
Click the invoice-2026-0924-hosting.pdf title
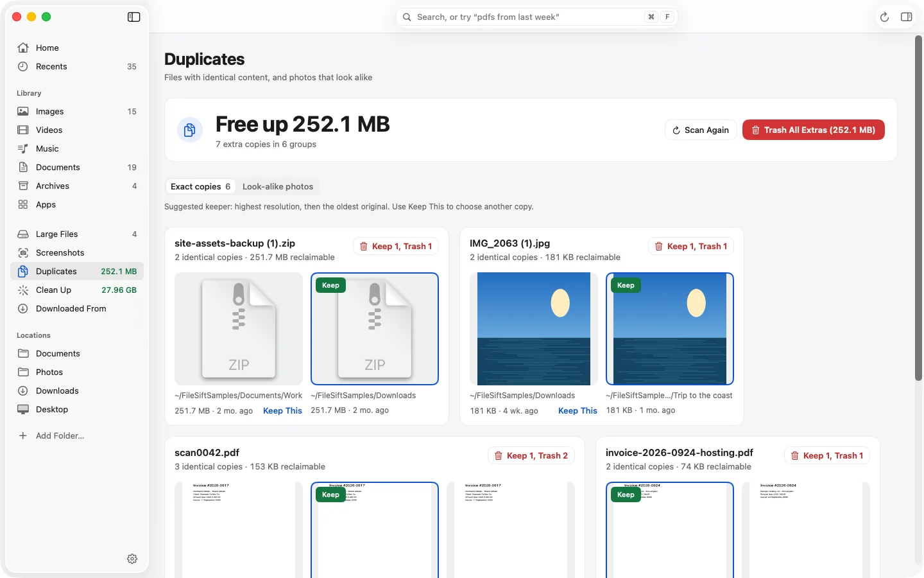[680, 453]
